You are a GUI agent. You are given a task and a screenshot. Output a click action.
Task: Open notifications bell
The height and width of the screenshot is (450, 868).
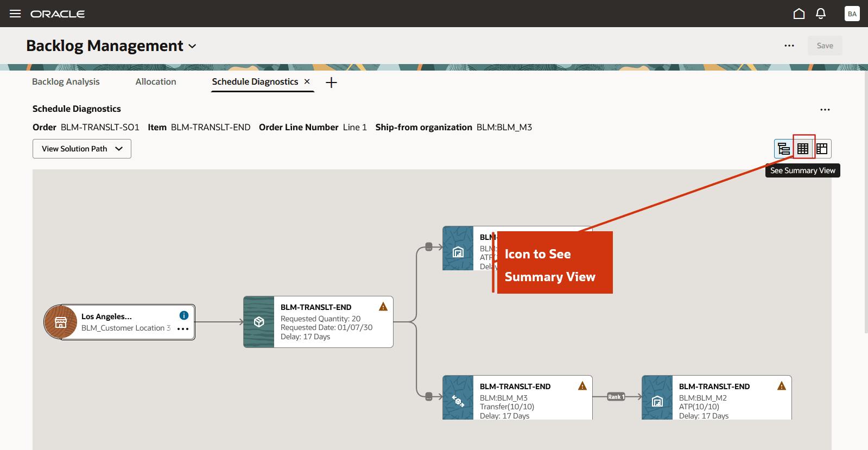coord(821,14)
